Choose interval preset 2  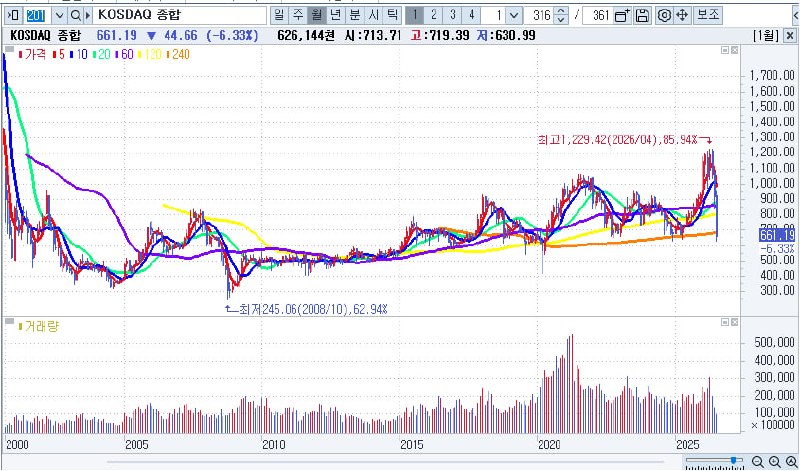coord(433,16)
